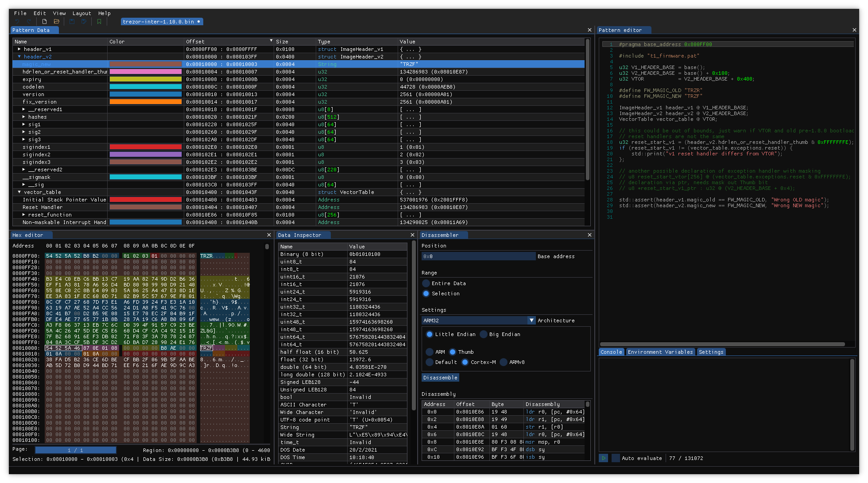
Task: Open the Edit menu
Action: (40, 13)
